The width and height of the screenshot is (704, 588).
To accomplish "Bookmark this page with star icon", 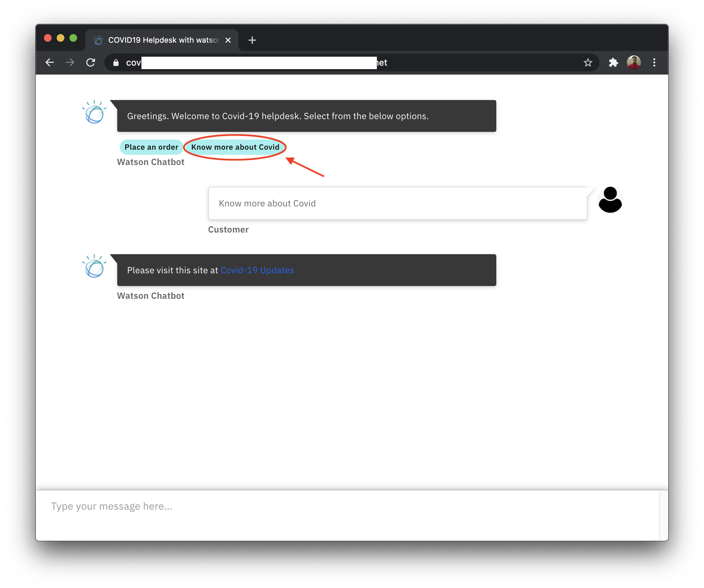I will (x=588, y=62).
